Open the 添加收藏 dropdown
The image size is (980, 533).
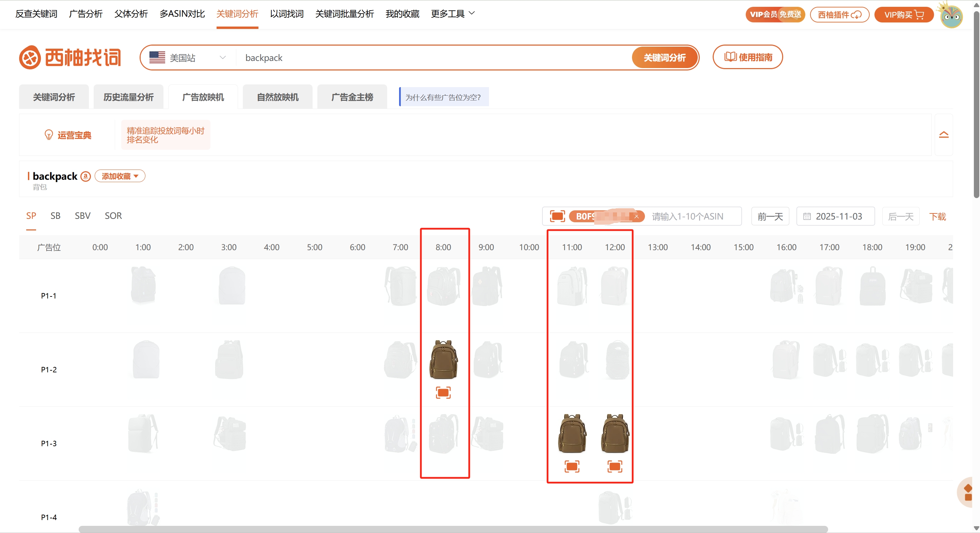tap(120, 176)
